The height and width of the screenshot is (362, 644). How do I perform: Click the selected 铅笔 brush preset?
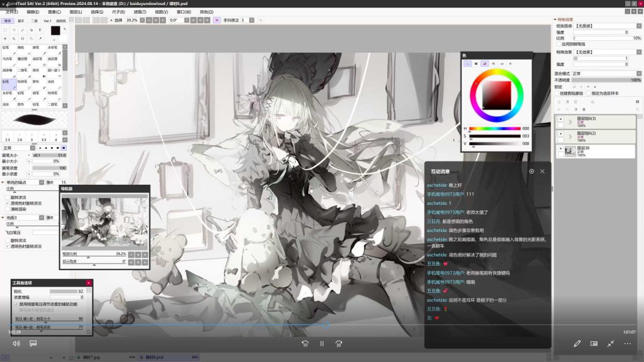9,84
